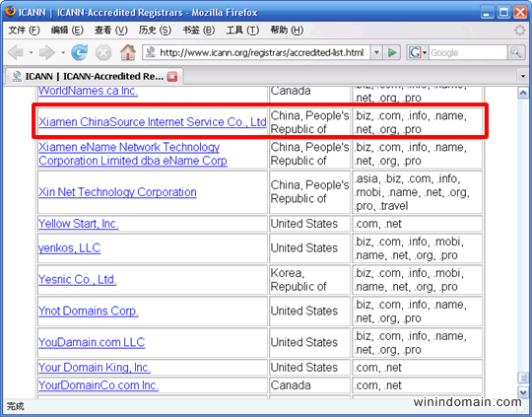532x417 pixels.
Task: Click the 完成 status bar text
Action: (x=16, y=406)
